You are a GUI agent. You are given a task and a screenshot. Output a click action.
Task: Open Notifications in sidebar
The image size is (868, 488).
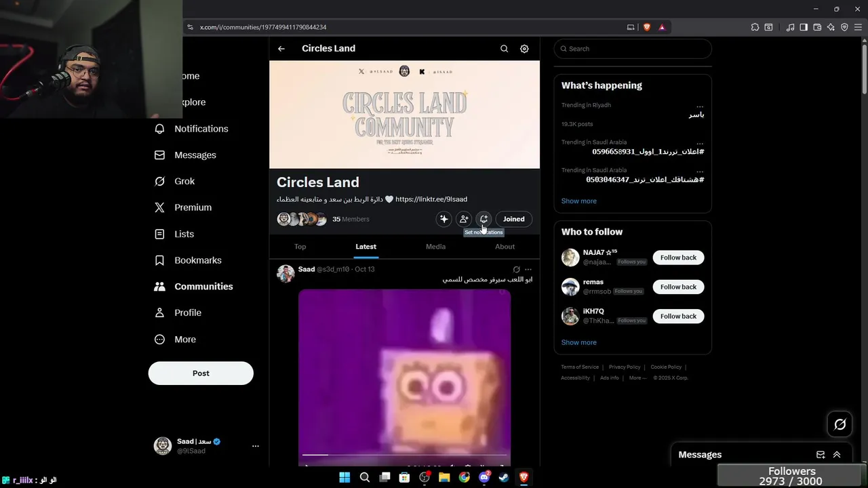click(x=192, y=129)
